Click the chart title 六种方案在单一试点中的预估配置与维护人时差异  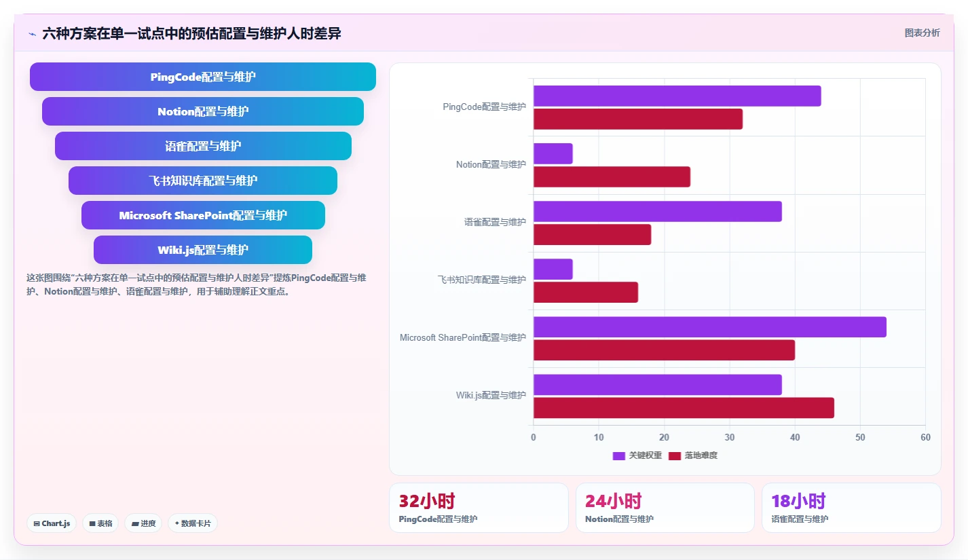(191, 33)
